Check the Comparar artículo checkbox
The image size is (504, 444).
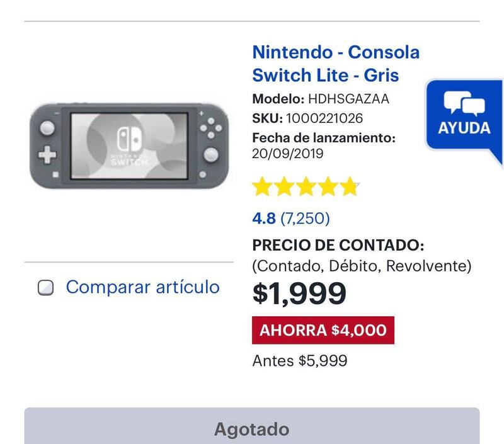(45, 288)
